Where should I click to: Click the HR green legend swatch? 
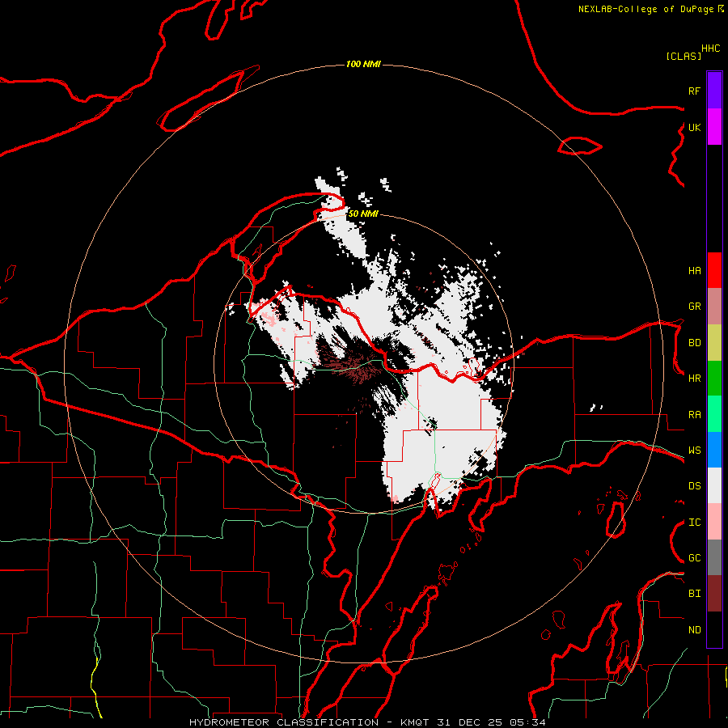click(x=714, y=379)
